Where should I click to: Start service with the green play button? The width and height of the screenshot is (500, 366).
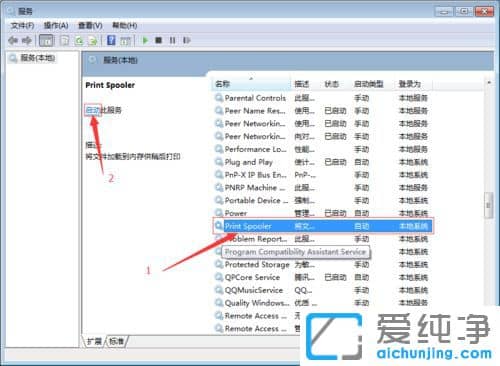coord(145,40)
